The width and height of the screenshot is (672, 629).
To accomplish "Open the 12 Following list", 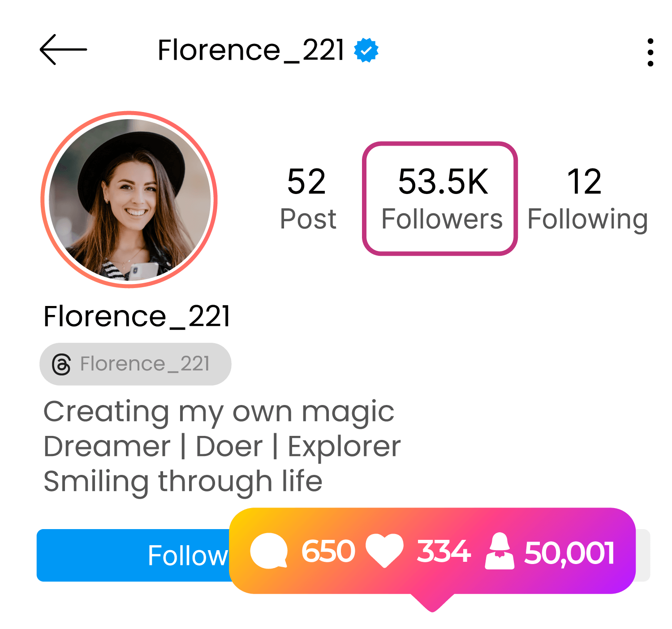I will [586, 199].
